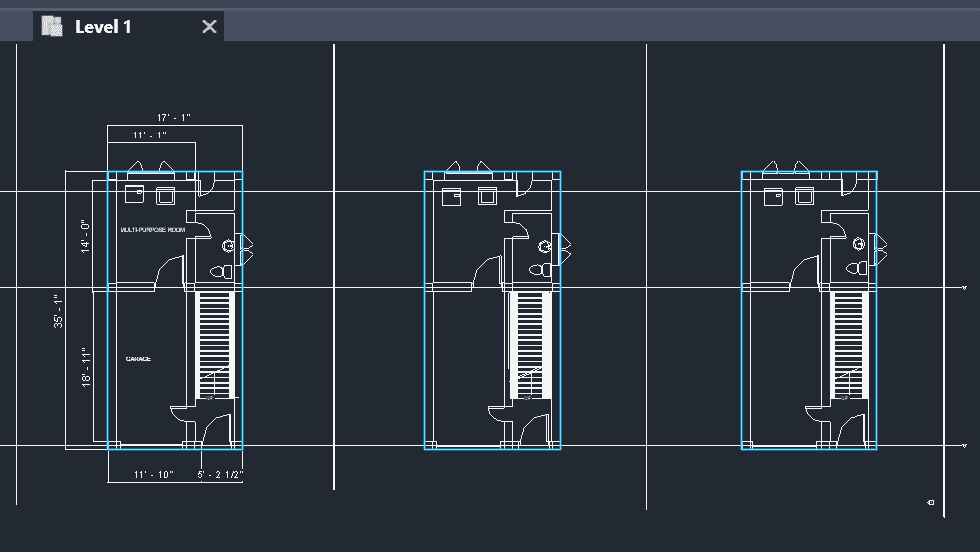Screen dimensions: 980x552
Task: Pick the staircase in the left floor plan
Action: tap(215, 341)
